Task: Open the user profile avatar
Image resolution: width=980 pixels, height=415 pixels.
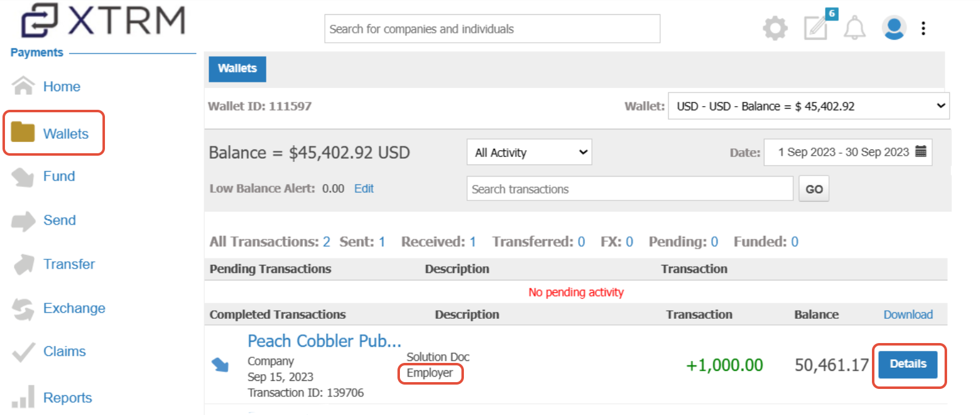Action: pos(894,28)
